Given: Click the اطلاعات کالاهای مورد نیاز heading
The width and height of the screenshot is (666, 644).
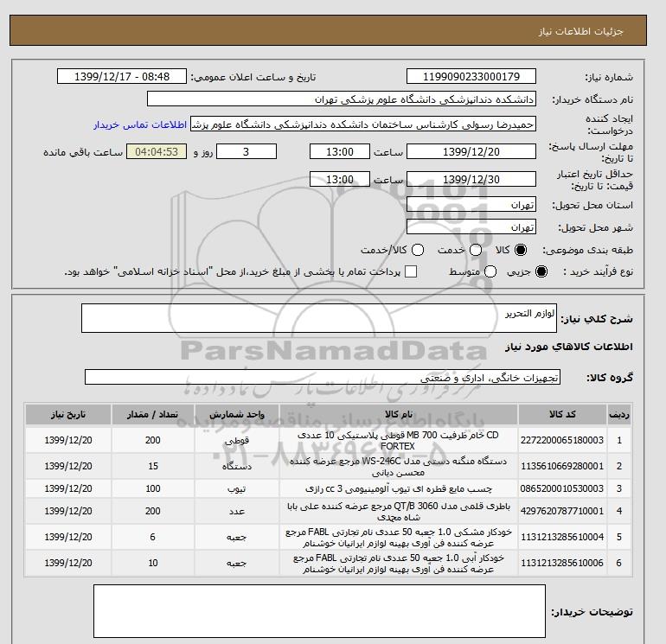Looking at the screenshot, I should click(569, 347).
